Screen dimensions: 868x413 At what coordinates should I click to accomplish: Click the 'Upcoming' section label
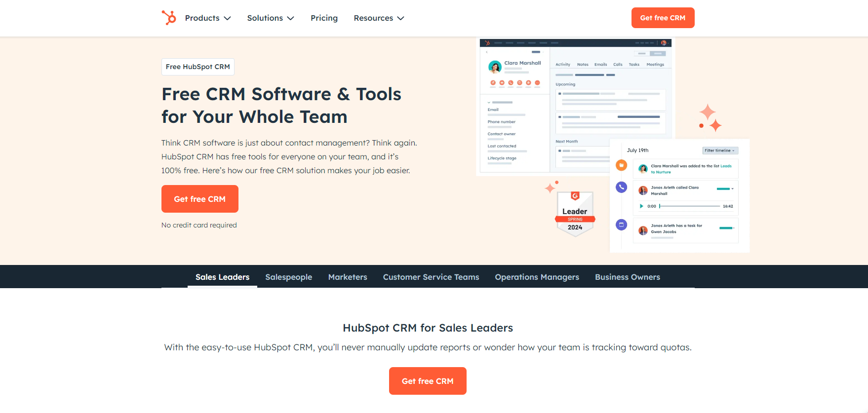tap(565, 84)
